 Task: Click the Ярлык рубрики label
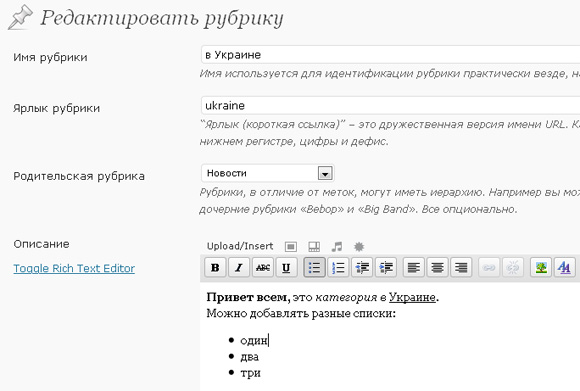[57, 108]
